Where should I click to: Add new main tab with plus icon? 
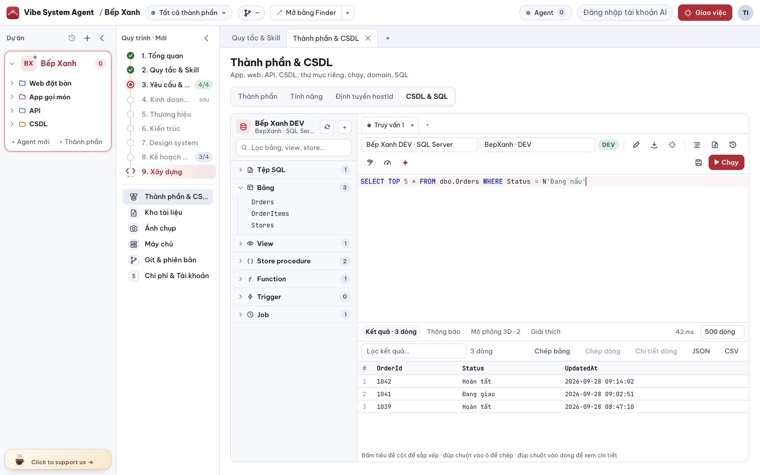pyautogui.click(x=388, y=38)
